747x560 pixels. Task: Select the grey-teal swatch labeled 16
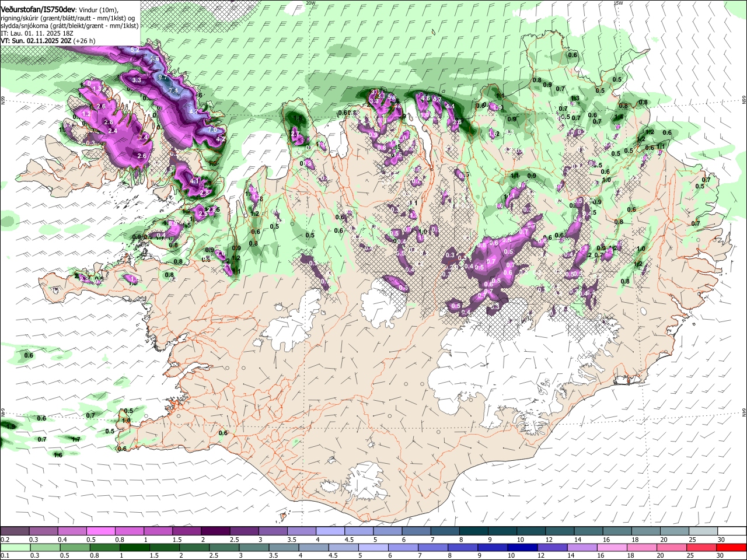[616, 531]
